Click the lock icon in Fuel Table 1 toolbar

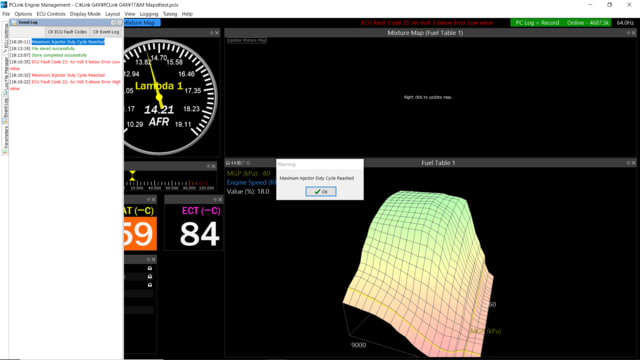pyautogui.click(x=228, y=163)
